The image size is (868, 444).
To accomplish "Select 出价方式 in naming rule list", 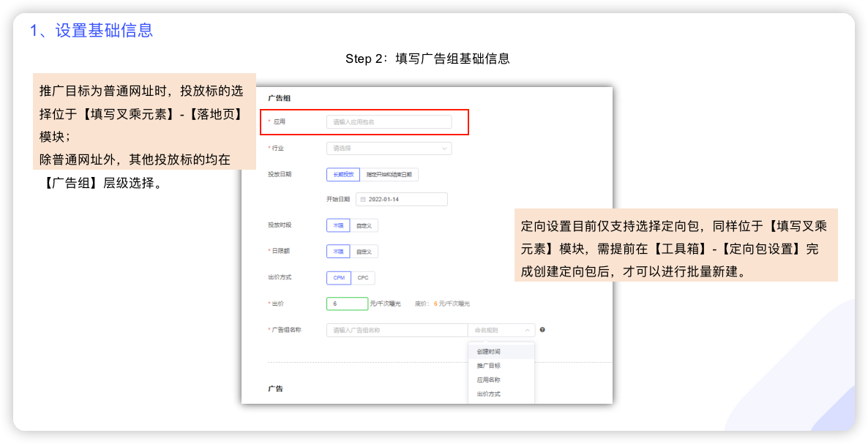I will [x=489, y=394].
